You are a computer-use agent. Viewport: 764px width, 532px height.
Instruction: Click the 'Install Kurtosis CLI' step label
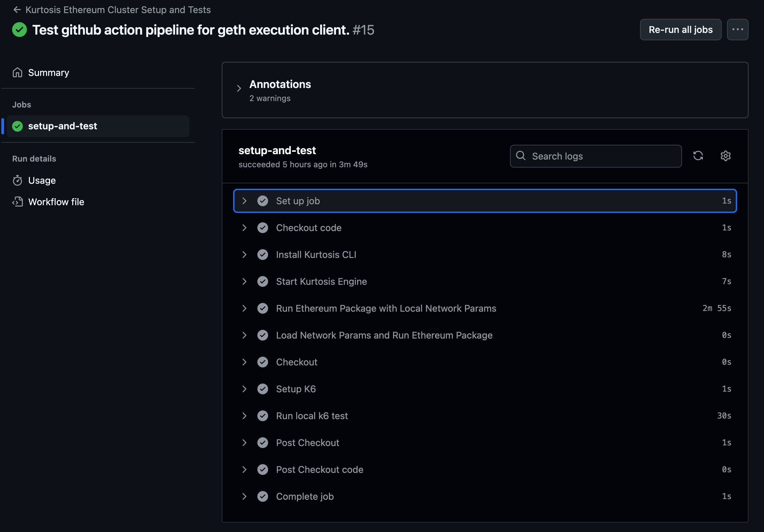click(x=316, y=255)
